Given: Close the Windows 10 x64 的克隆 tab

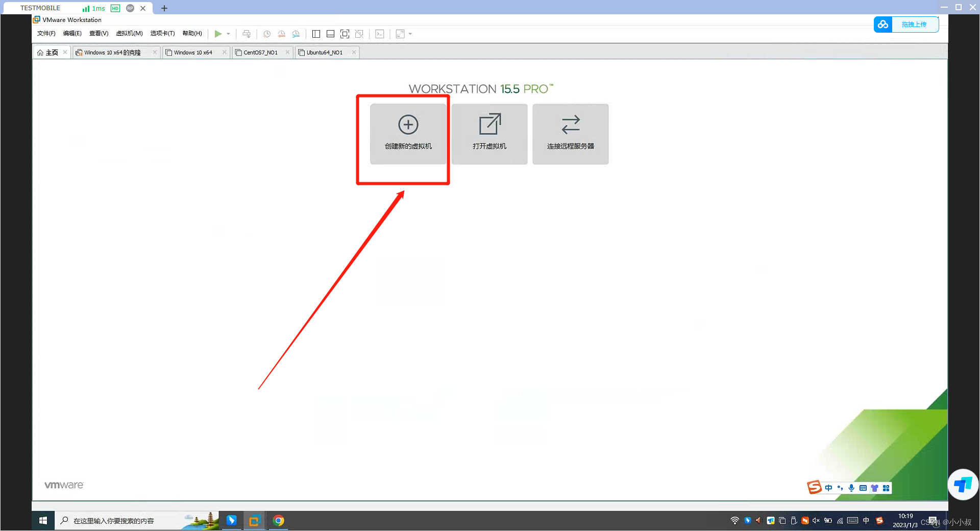Looking at the screenshot, I should pos(155,52).
